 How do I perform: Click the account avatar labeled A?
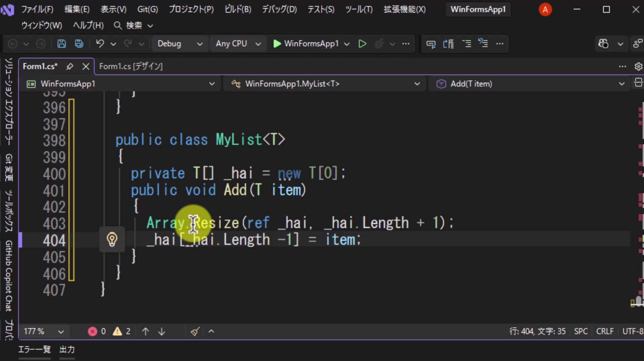545,9
